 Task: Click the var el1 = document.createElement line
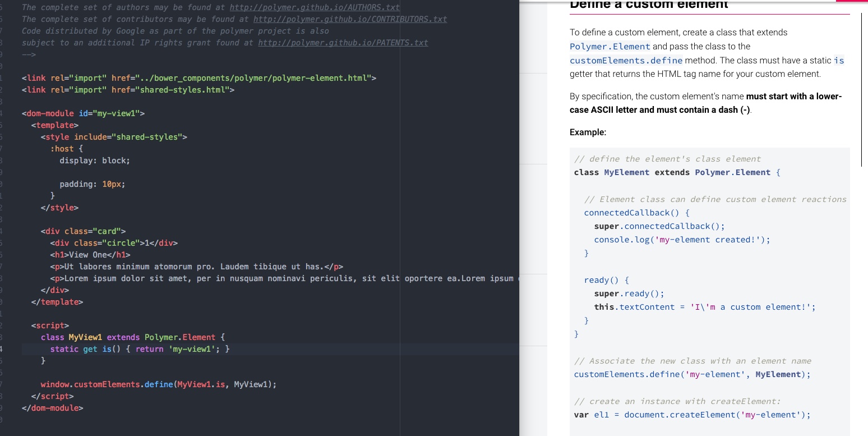point(692,415)
